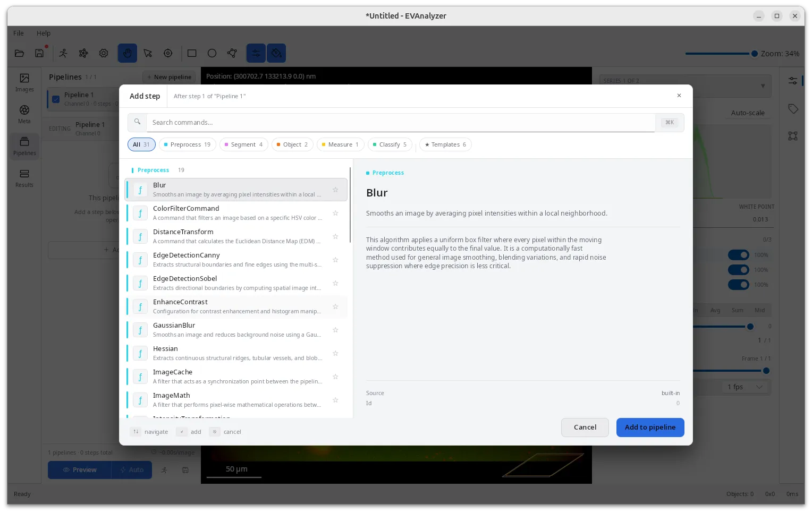Star the Hessian command as favorite
The image size is (812, 513).
click(335, 353)
